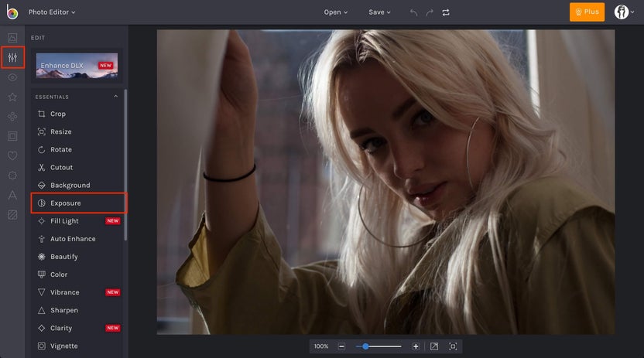Open the Frames panel icon
This screenshot has width=644, height=358.
coord(12,136)
